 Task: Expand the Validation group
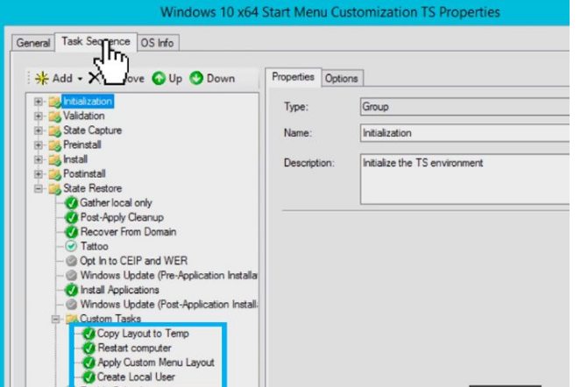[38, 116]
